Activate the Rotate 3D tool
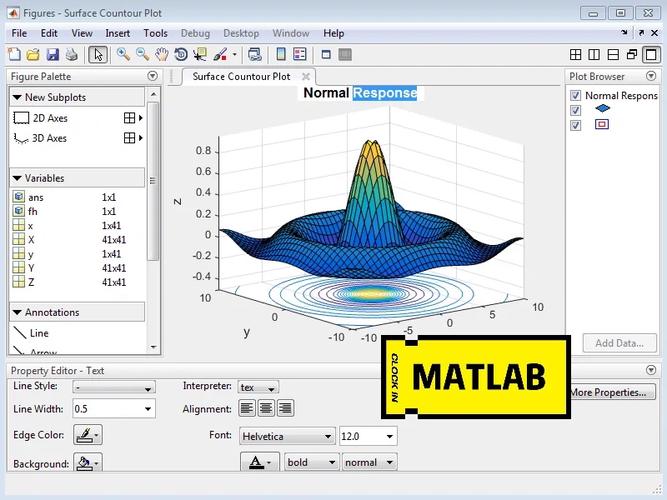The height and width of the screenshot is (500, 667). pyautogui.click(x=181, y=54)
